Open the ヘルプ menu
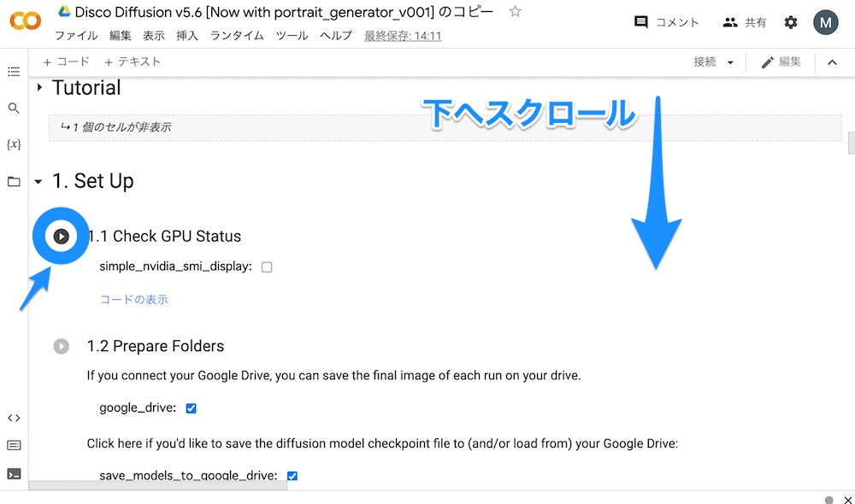This screenshot has height=504, width=855. [x=336, y=36]
